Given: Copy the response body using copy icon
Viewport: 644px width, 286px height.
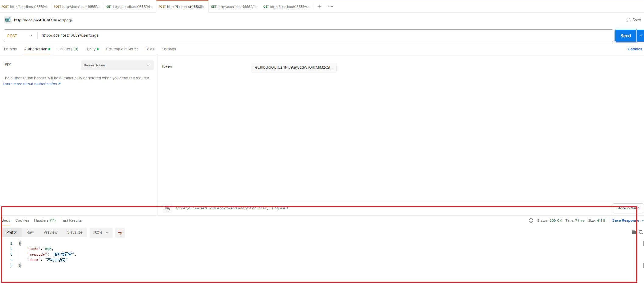Looking at the screenshot, I should pyautogui.click(x=634, y=232).
